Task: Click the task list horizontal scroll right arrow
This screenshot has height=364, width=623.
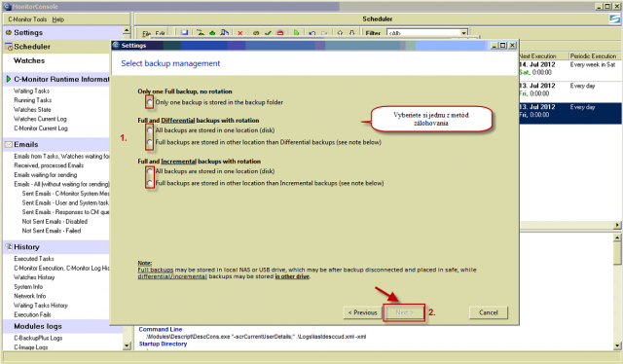Action: pyautogui.click(x=617, y=226)
